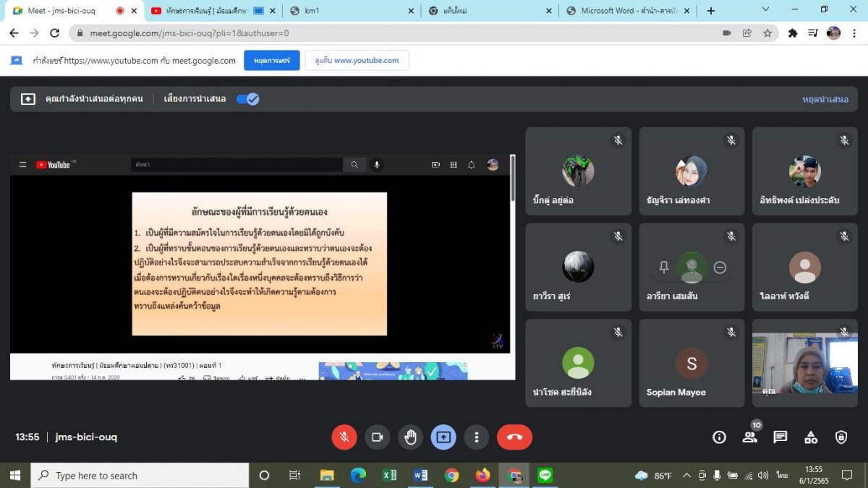This screenshot has height=488, width=868.
Task: Open the activities panel
Action: pyautogui.click(x=811, y=437)
